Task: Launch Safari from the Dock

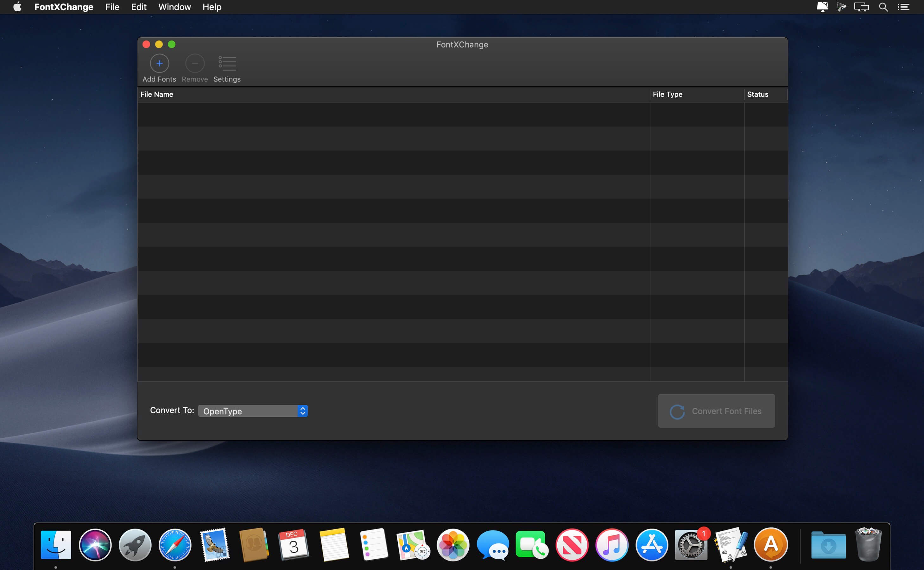Action: click(x=175, y=545)
